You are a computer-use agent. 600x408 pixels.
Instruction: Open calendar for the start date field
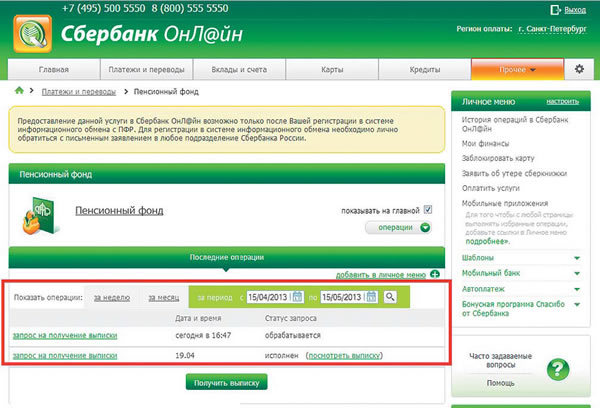click(x=297, y=297)
